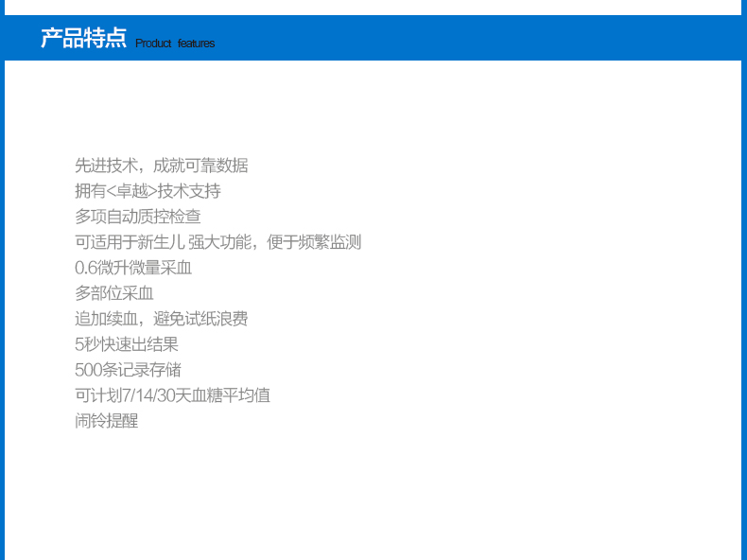The image size is (747, 560).
Task: Click the Product features subtitle
Action: pyautogui.click(x=175, y=44)
